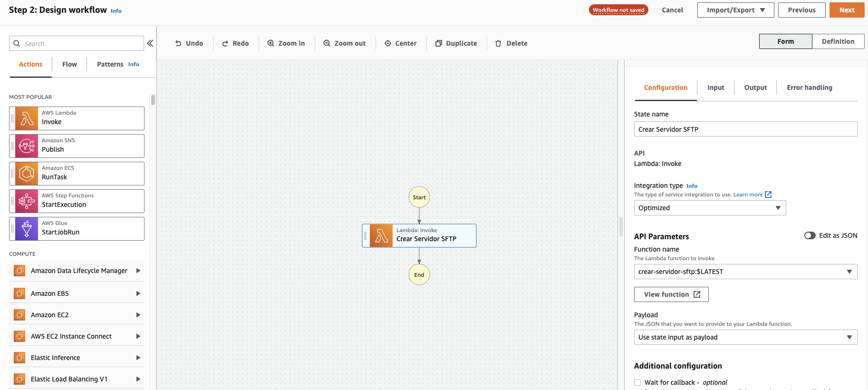Select the Step Functions StartExecution icon
Image resolution: width=868 pixels, height=390 pixels.
pyautogui.click(x=27, y=201)
